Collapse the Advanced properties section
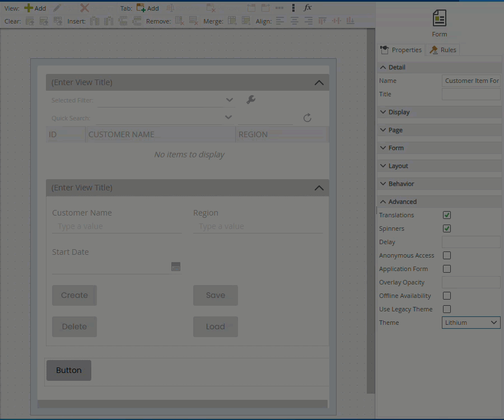 [x=402, y=202]
